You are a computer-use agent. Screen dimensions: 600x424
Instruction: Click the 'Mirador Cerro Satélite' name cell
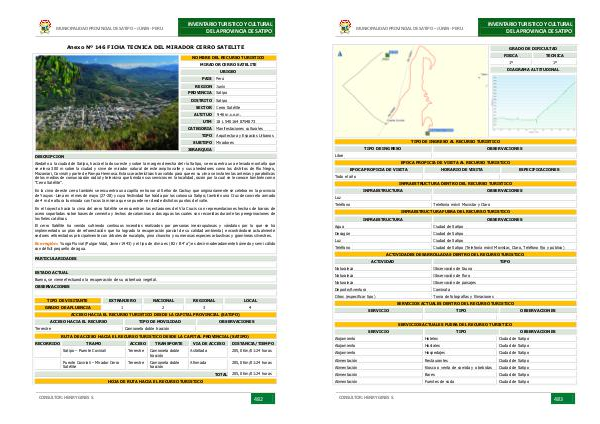pyautogui.click(x=228, y=65)
